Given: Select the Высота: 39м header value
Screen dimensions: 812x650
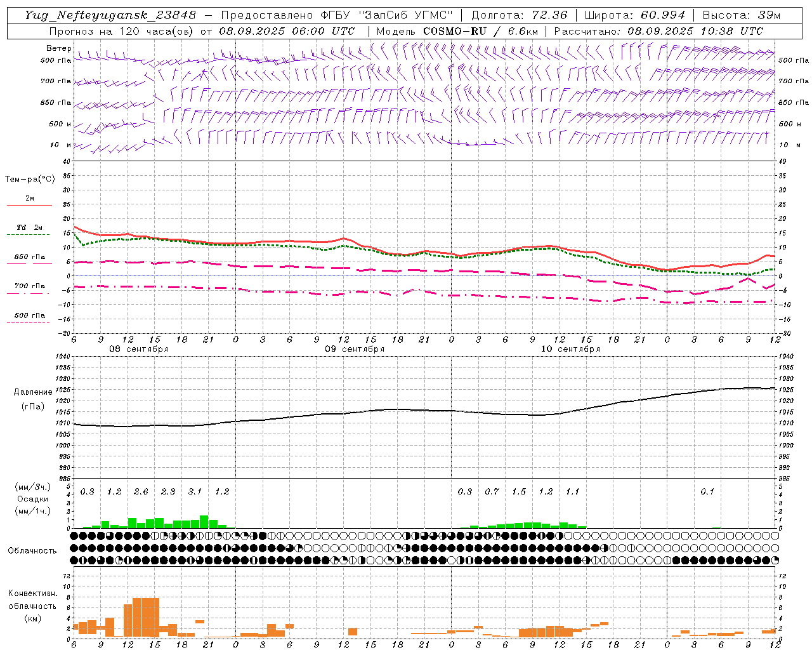Looking at the screenshot, I should [742, 15].
